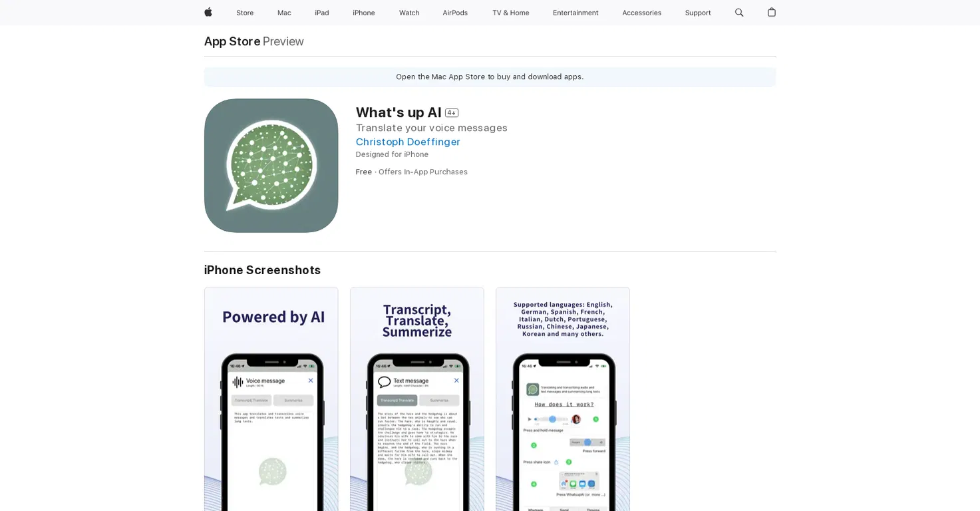Open the Store menu item

tap(245, 13)
